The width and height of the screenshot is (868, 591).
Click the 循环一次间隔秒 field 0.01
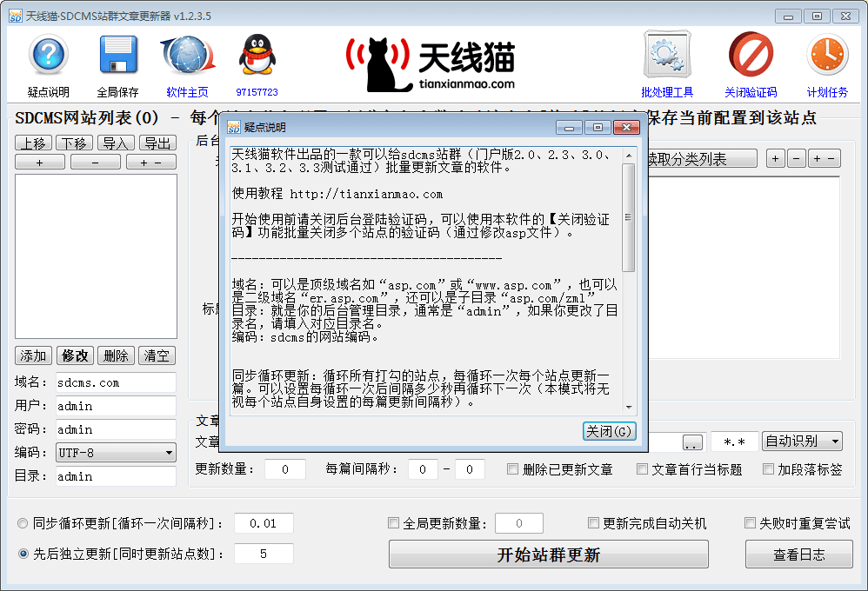[264, 523]
